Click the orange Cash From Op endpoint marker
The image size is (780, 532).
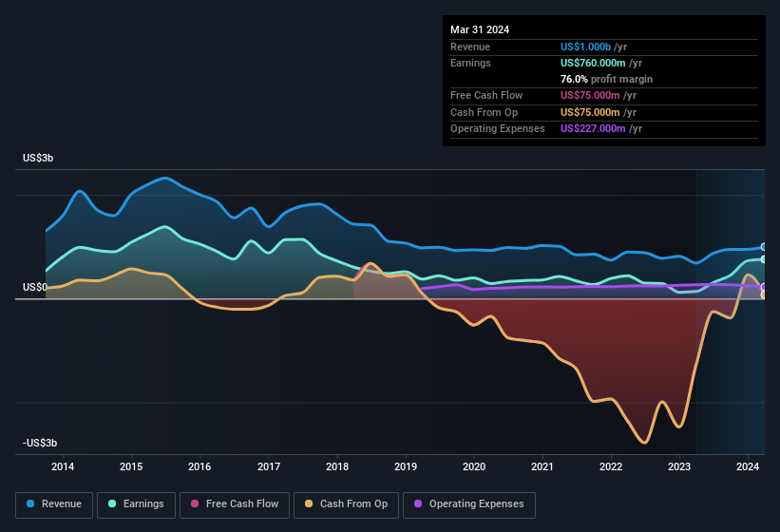click(764, 295)
